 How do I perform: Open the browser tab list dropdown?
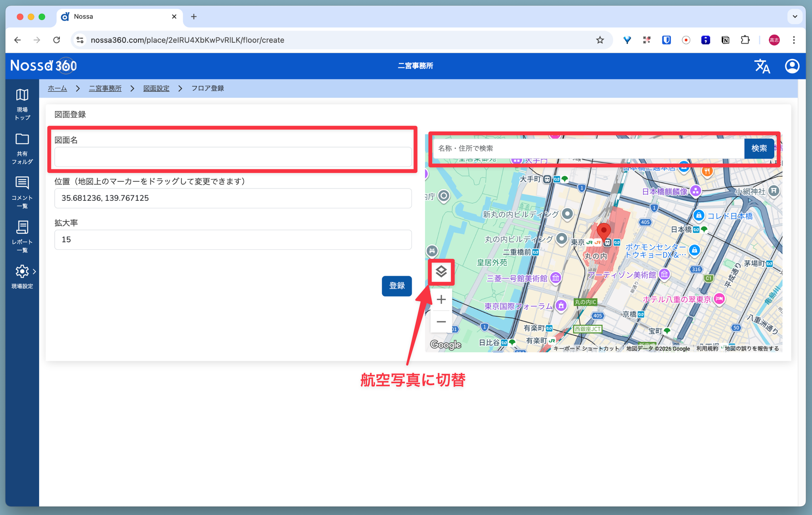point(795,17)
